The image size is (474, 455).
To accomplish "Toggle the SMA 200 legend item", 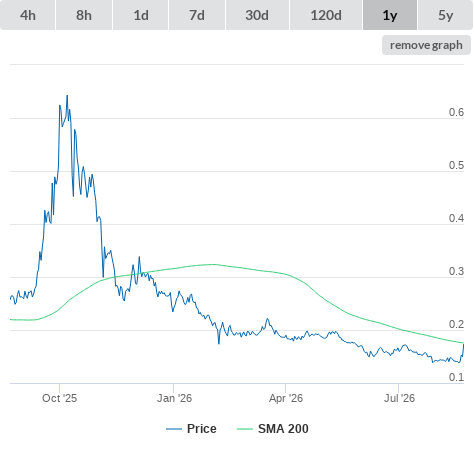I will (273, 429).
